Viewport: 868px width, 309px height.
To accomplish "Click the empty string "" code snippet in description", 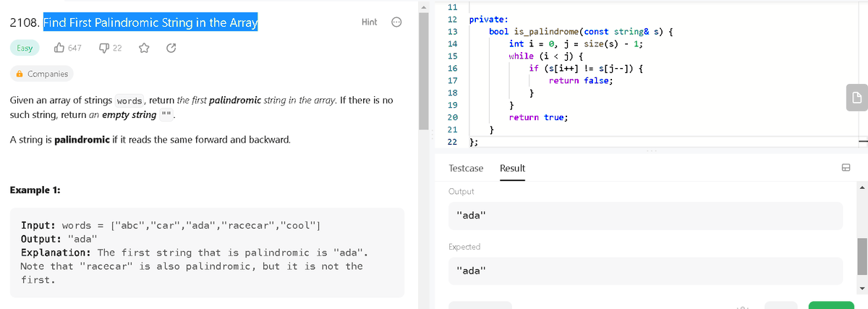I will (167, 115).
